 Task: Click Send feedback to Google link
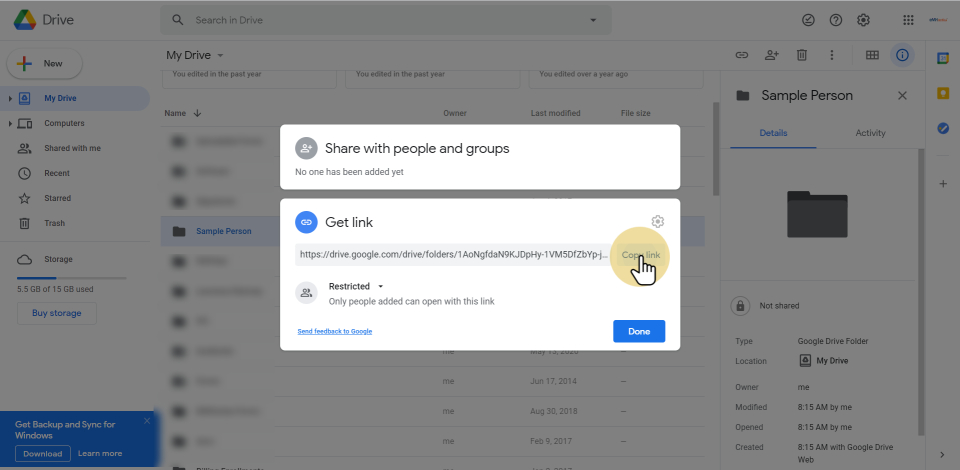tap(334, 331)
